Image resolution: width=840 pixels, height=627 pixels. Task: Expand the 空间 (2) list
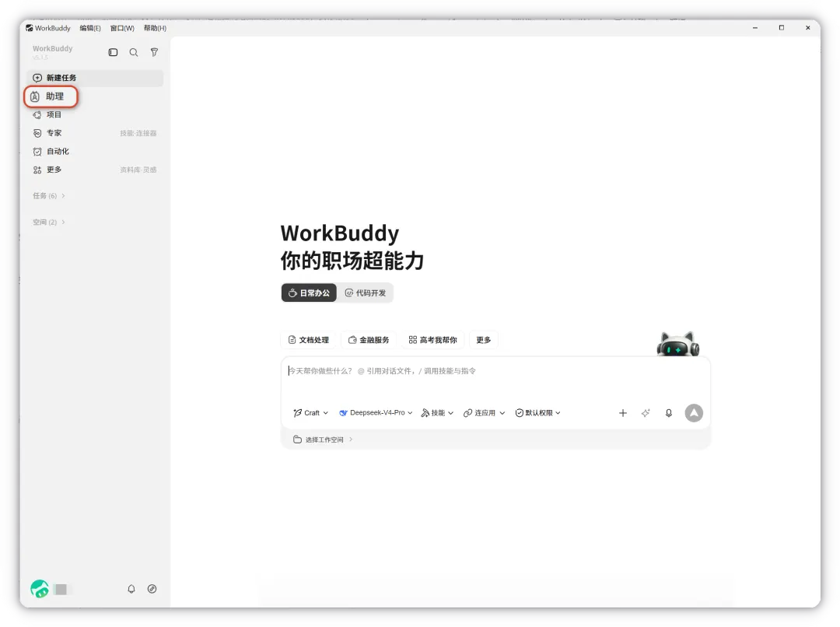pyautogui.click(x=49, y=222)
